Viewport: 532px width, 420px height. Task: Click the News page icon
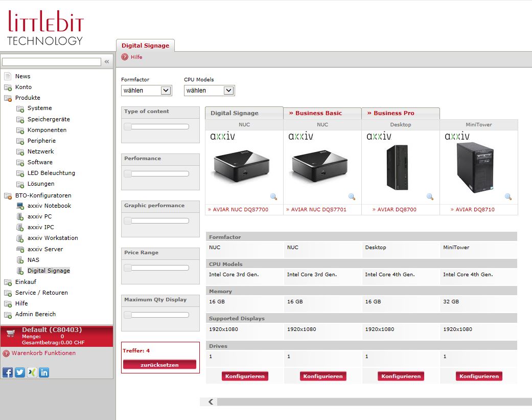[x=8, y=76]
